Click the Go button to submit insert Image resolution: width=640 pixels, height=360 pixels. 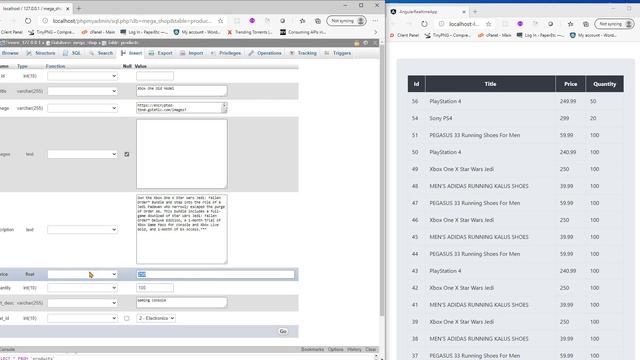coord(283,331)
